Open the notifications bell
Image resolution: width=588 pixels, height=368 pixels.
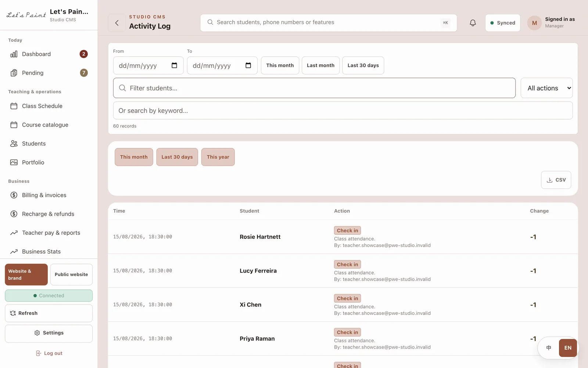(x=473, y=23)
